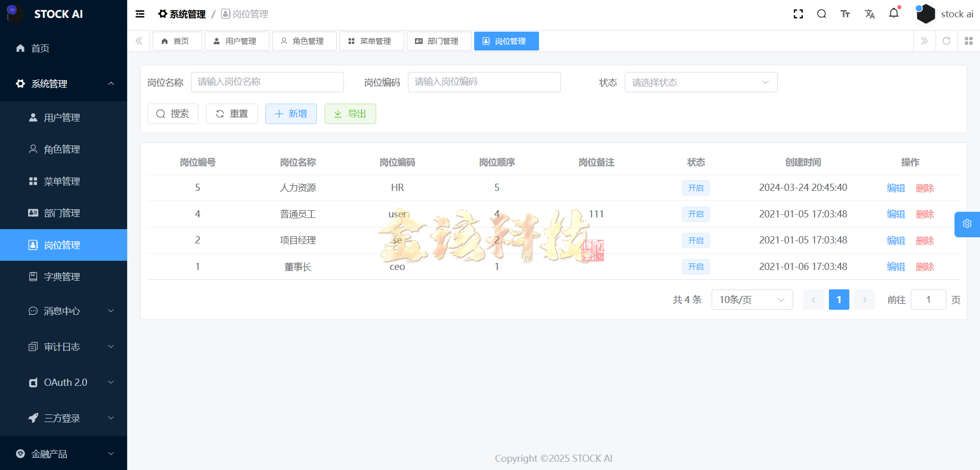Viewport: 980px width, 470px height.
Task: Refresh the current tab with the reload icon
Action: click(947, 41)
